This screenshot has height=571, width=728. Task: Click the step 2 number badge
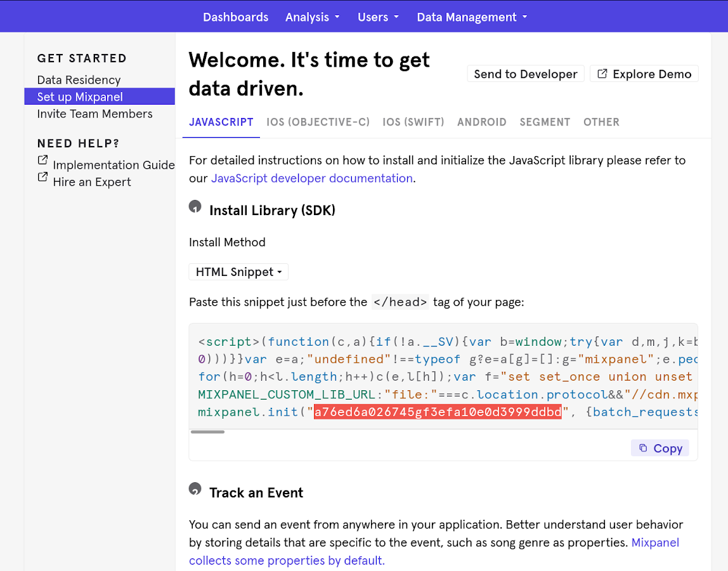pos(195,489)
